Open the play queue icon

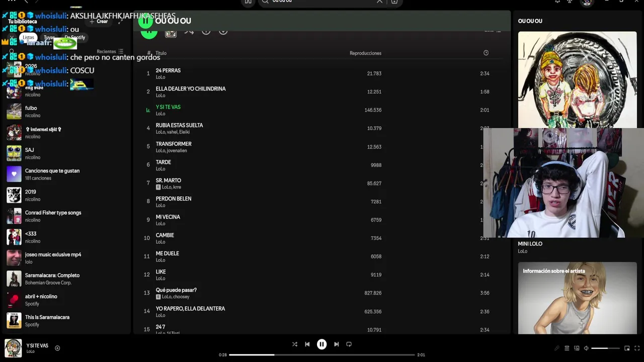pyautogui.click(x=567, y=348)
